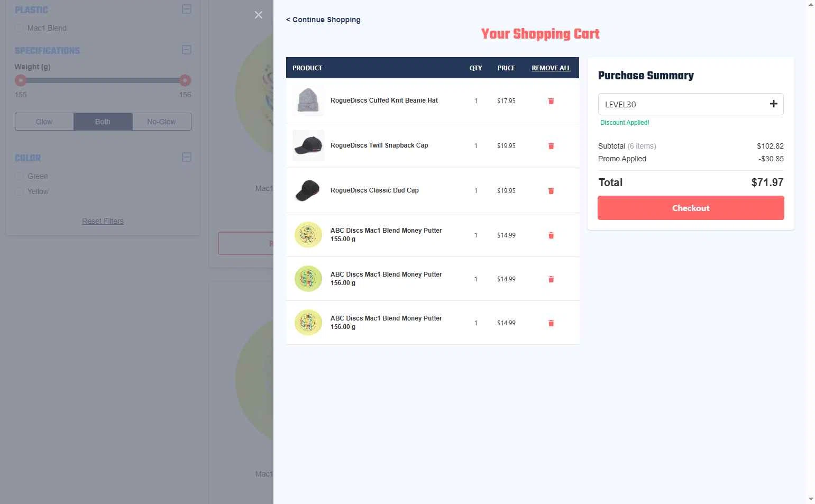This screenshot has height=504, width=815.
Task: Close the shopping cart with the X icon
Action: pos(258,15)
